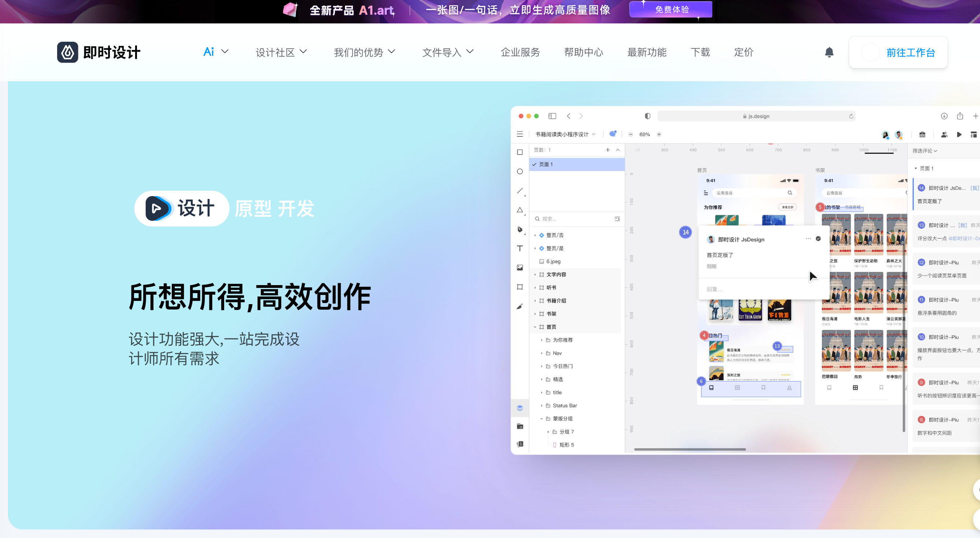Select the Text tool in the left toolbar
980x538 pixels.
520,248
